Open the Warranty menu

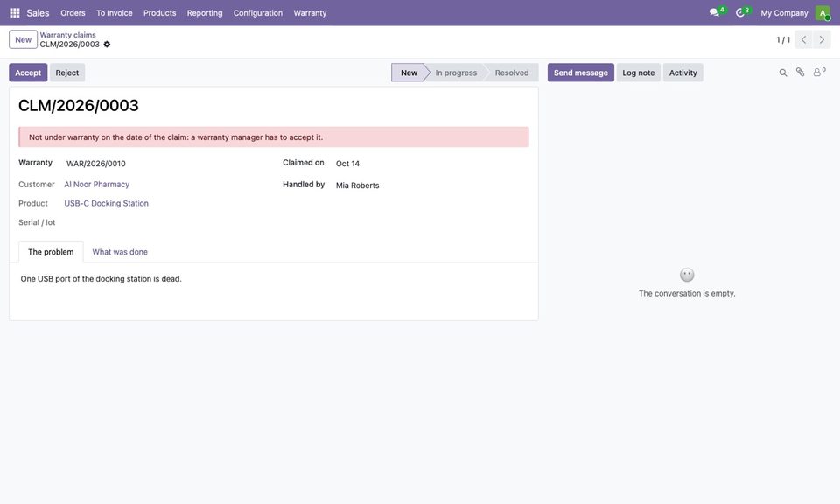[310, 13]
